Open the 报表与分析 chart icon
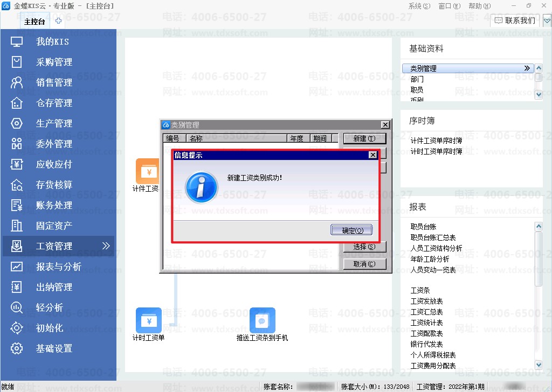This screenshot has height=392, width=552. [17, 267]
